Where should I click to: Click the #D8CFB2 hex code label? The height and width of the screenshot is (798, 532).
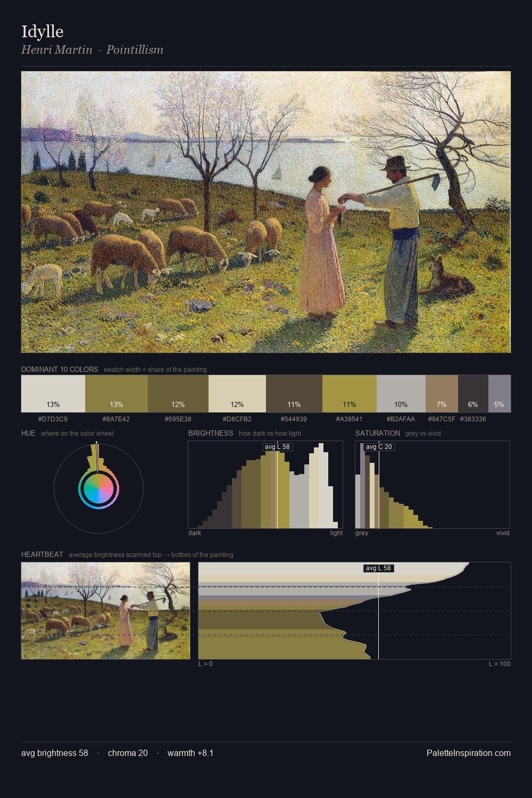tap(237, 419)
